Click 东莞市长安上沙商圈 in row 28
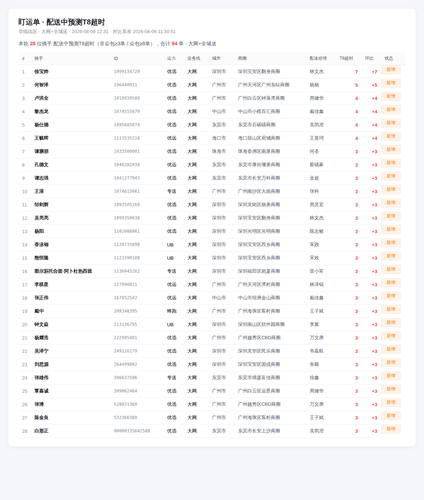The image size is (424, 500). [x=259, y=431]
